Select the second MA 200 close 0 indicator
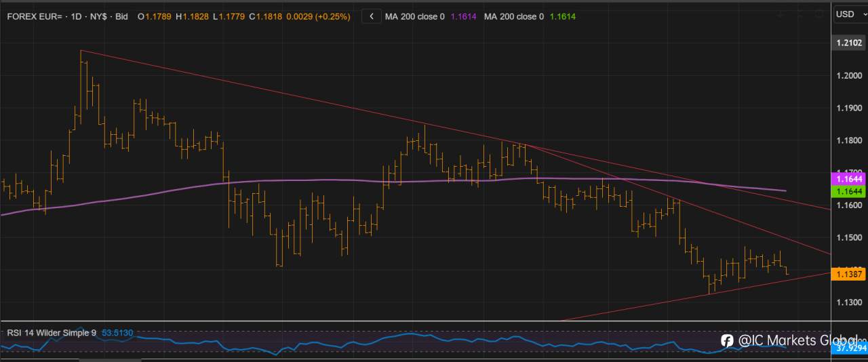 click(513, 16)
